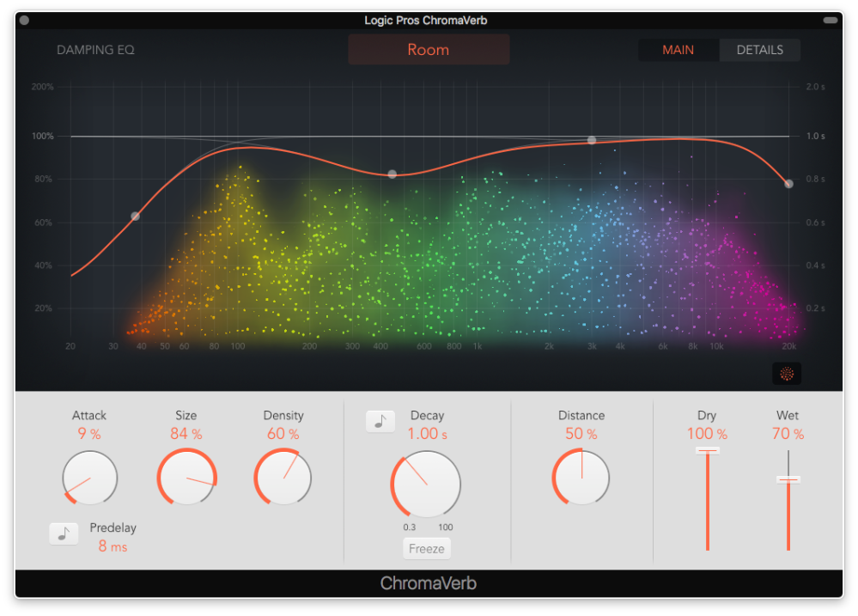858x616 pixels.
Task: Select the mid EQ curve point near 400 Hz
Action: click(392, 174)
